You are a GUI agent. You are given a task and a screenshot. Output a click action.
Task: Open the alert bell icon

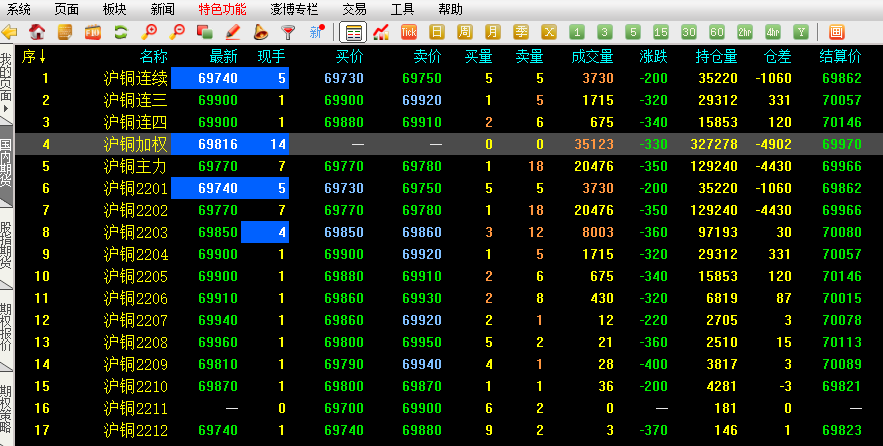[260, 32]
